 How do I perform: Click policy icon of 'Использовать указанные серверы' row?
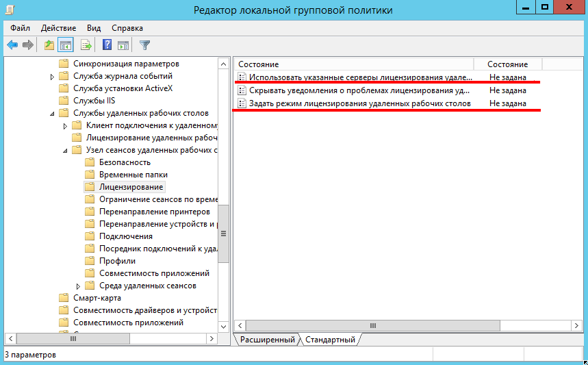pyautogui.click(x=242, y=77)
